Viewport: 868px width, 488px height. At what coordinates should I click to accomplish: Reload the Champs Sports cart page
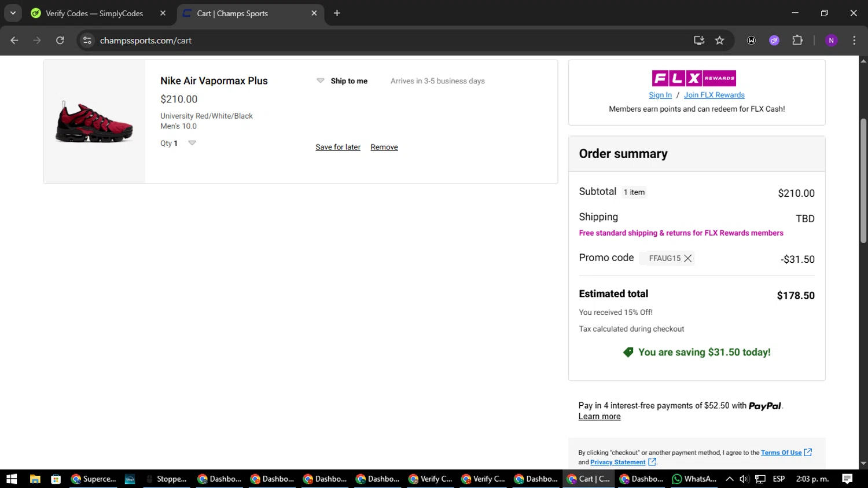(x=60, y=41)
